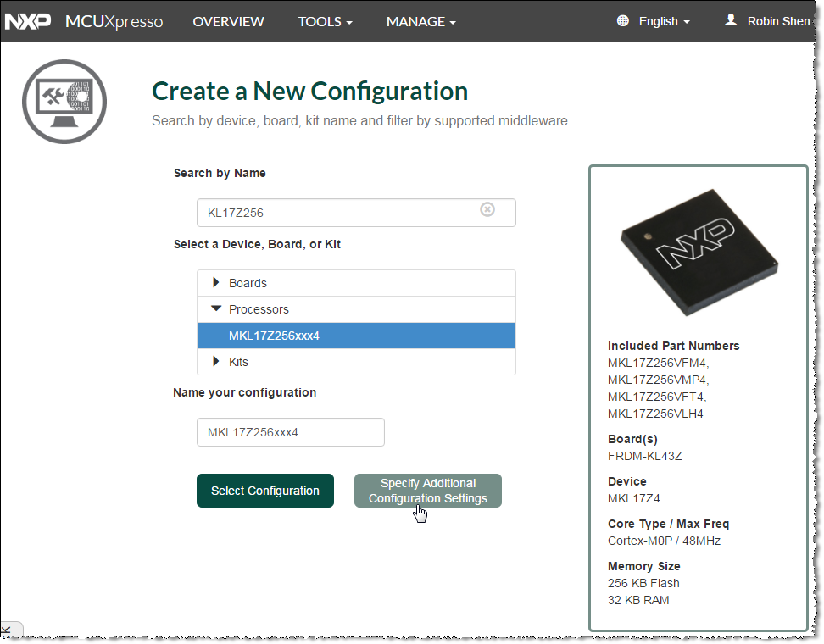The width and height of the screenshot is (824, 644).
Task: Click the MKL17Z256VFM4 part number
Action: [658, 363]
